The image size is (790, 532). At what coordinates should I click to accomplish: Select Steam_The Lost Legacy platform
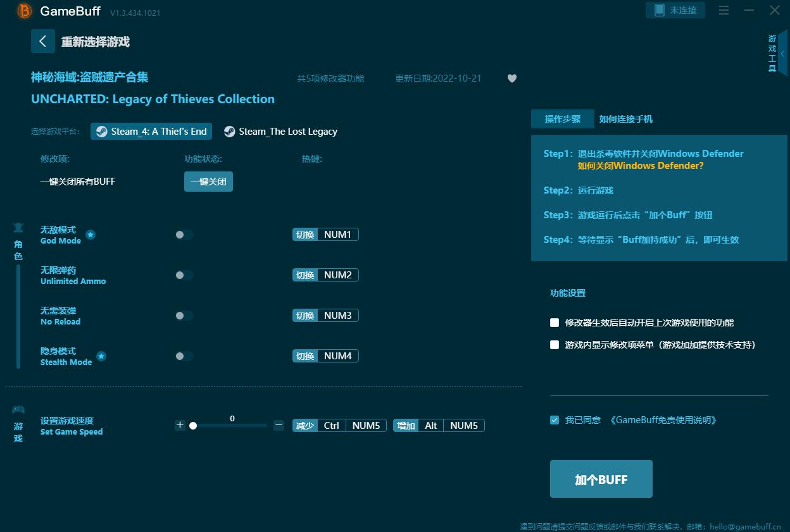281,131
